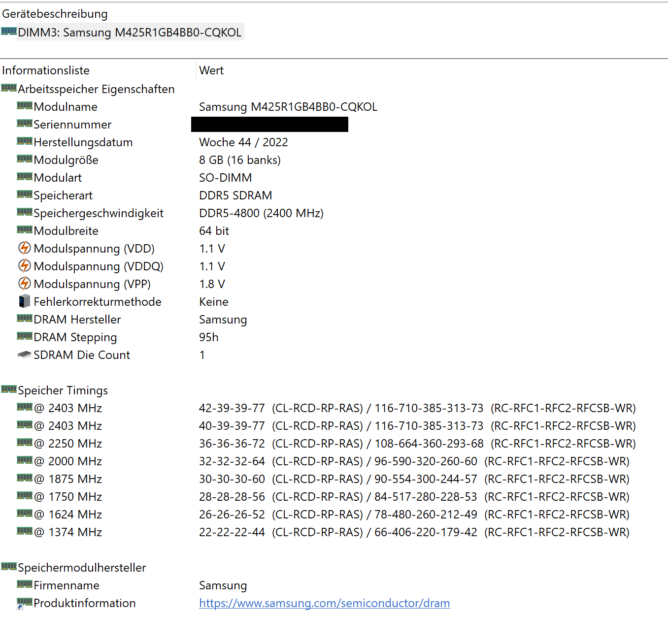Click the value 8 GB (16 banks)
The width and height of the screenshot is (668, 644).
pos(240,160)
